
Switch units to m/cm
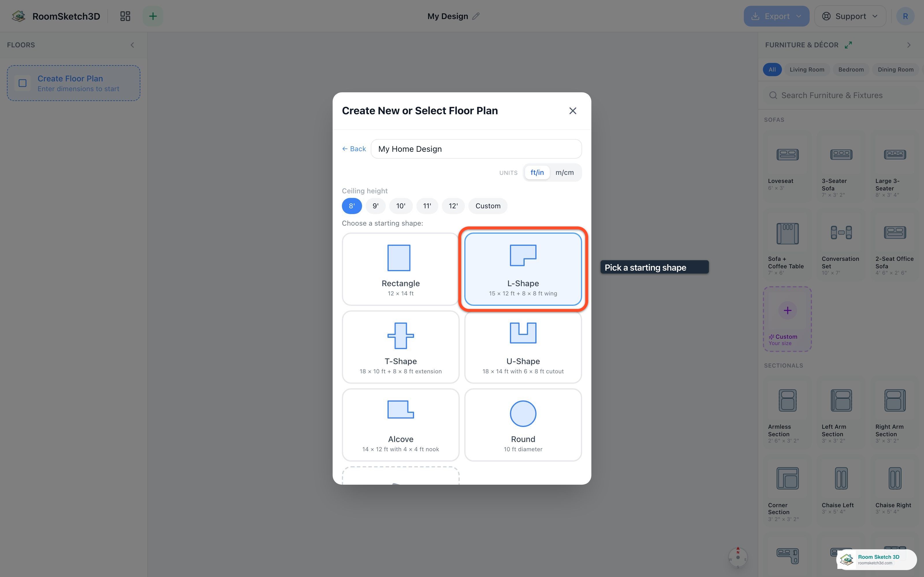(x=564, y=173)
